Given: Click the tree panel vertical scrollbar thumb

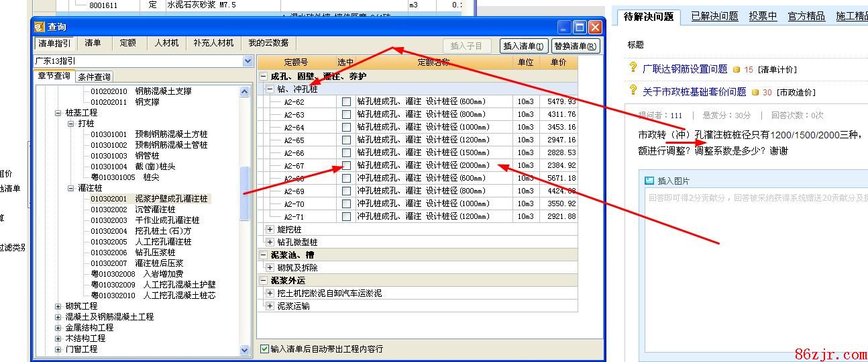Looking at the screenshot, I should pos(245,193).
